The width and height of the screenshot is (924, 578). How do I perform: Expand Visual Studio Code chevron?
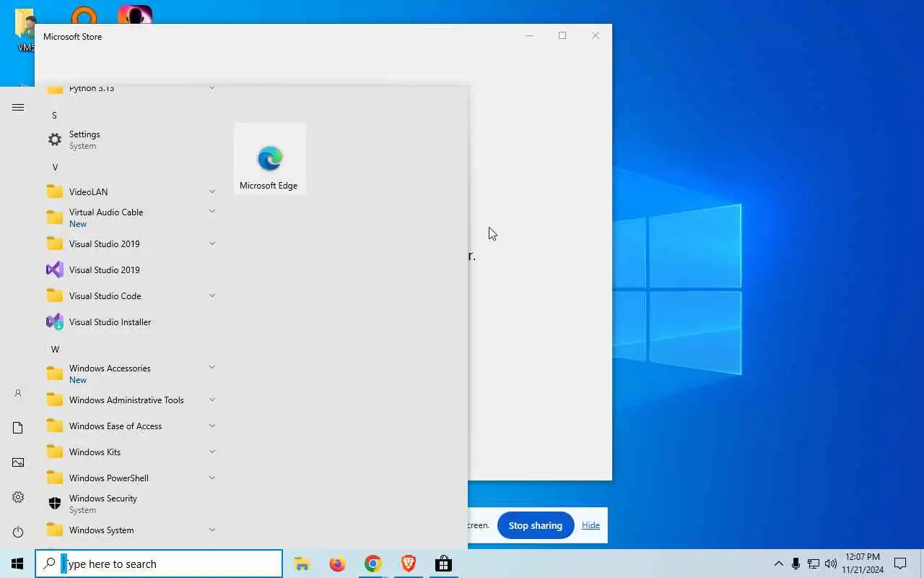(x=212, y=296)
